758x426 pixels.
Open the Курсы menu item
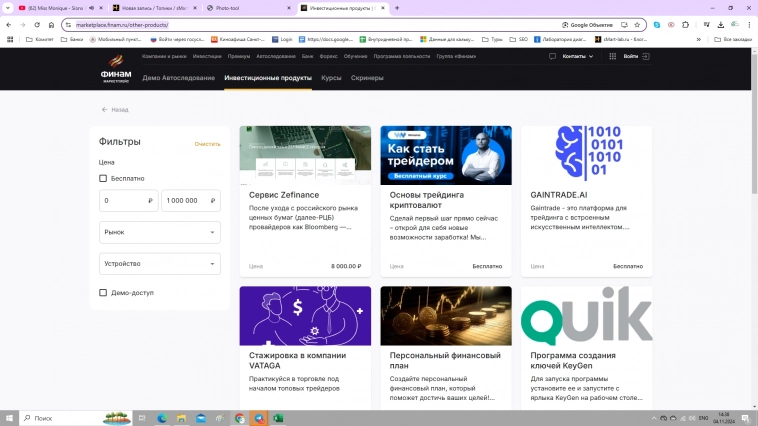point(331,78)
